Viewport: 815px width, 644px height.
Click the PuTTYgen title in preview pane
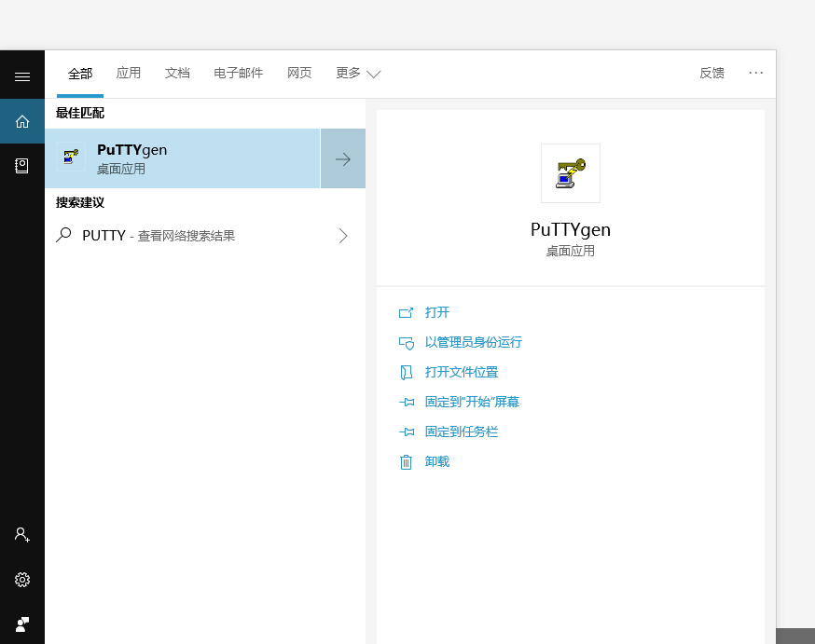pyautogui.click(x=570, y=229)
